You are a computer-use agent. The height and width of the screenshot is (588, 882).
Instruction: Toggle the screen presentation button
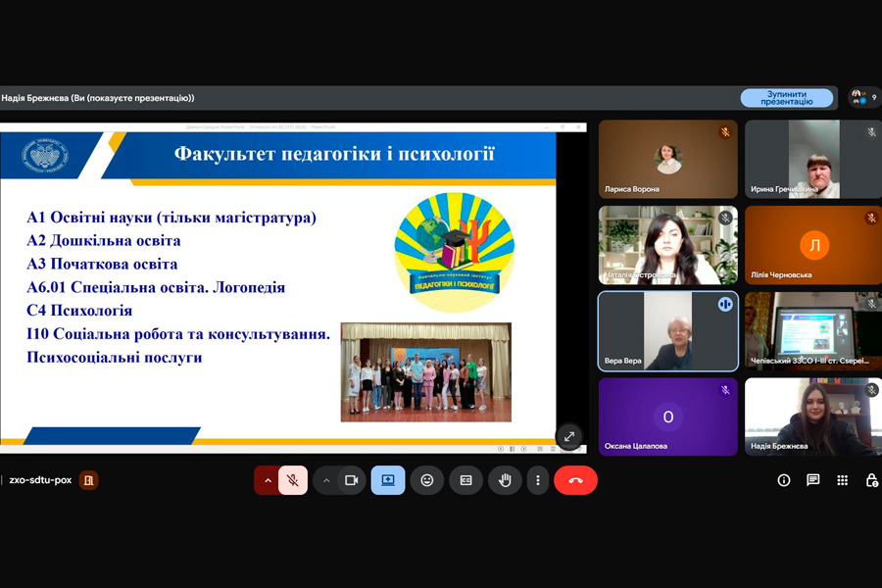(x=388, y=480)
